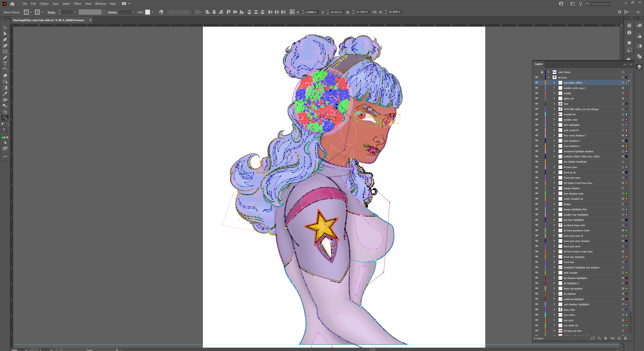Click the Locate Object magnifier in Layers panel
Screen dimensions: 644x351
point(599,338)
